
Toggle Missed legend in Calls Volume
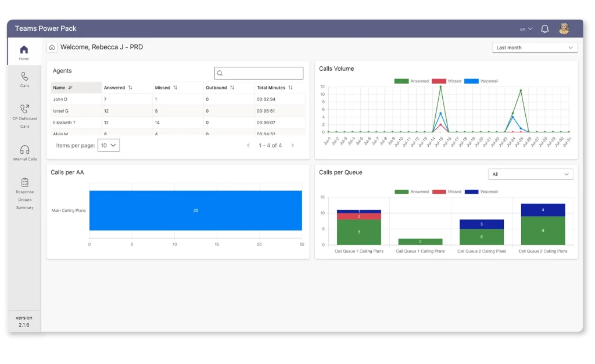point(447,81)
